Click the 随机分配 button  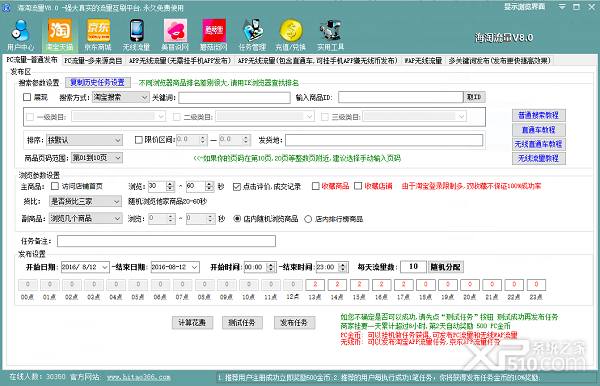click(x=446, y=267)
